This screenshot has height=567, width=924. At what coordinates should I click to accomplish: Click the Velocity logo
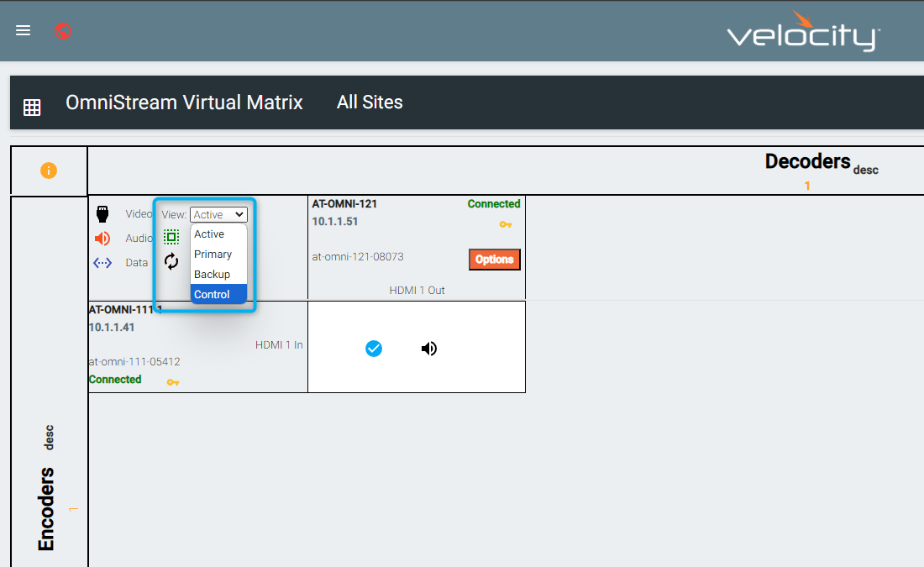pos(804,31)
